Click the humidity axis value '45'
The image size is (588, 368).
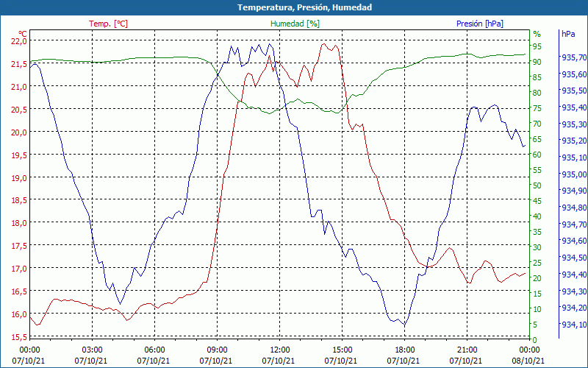(537, 201)
